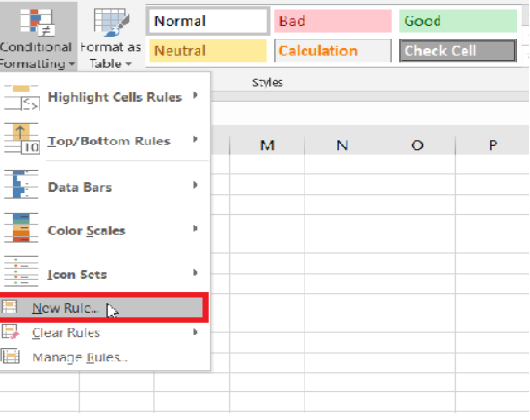This screenshot has height=420, width=530.
Task: Apply the Good cell style
Action: click(x=458, y=21)
